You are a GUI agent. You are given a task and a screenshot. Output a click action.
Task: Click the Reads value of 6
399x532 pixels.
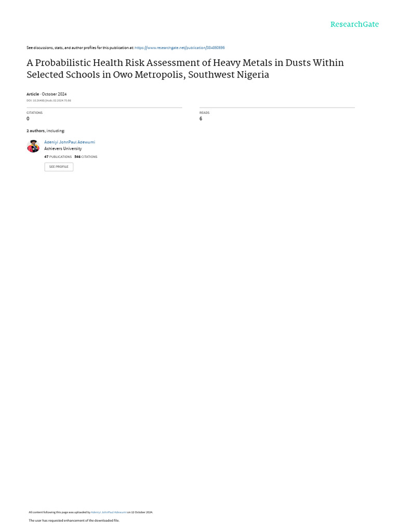click(x=201, y=118)
